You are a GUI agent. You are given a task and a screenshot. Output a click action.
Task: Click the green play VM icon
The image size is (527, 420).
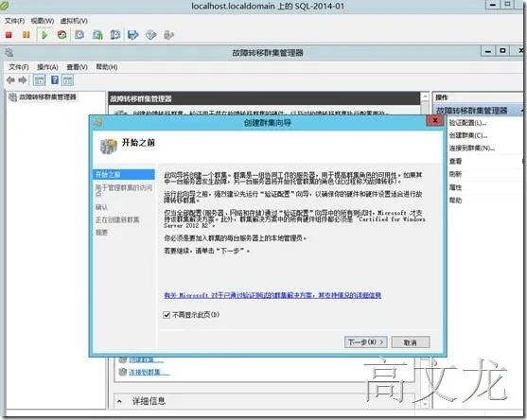click(x=44, y=35)
